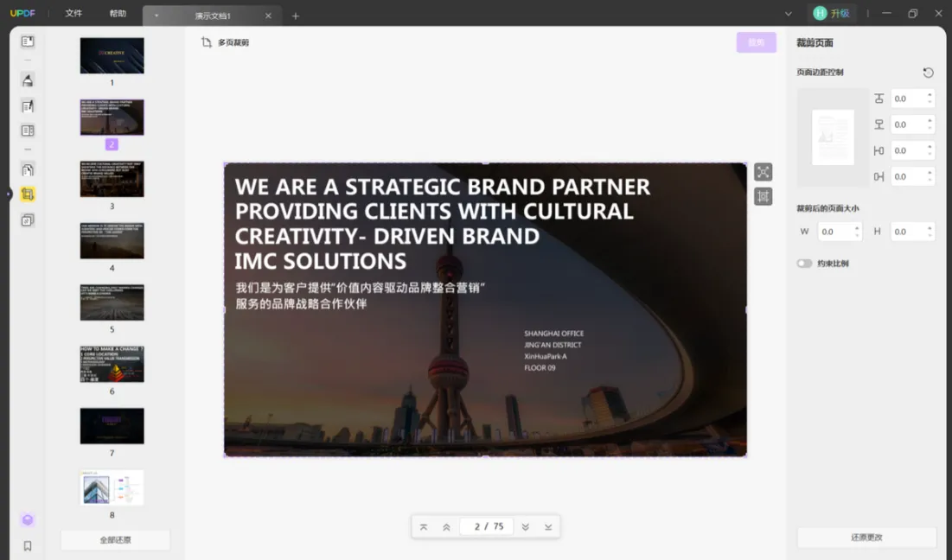
Task: Click the UPDF logo
Action: [22, 13]
